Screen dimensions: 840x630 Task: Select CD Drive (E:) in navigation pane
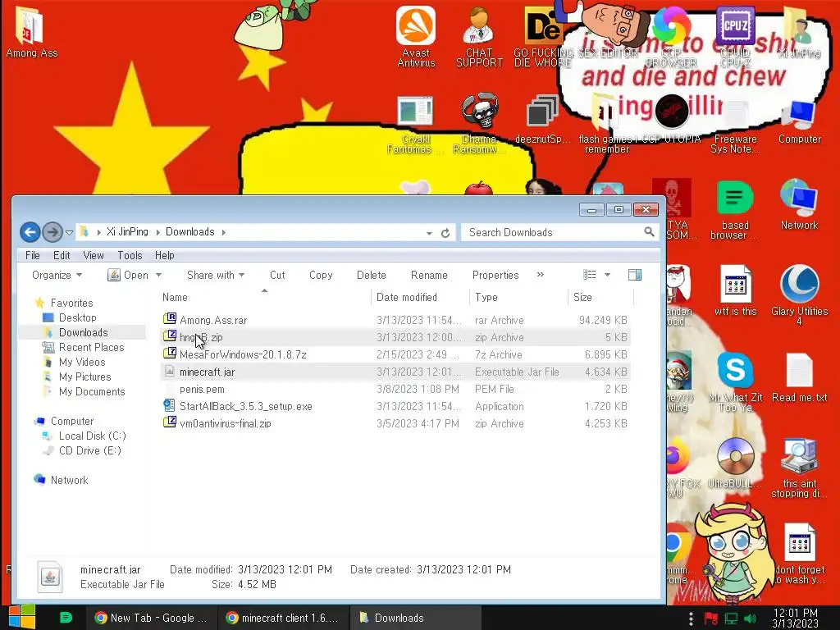[90, 450]
